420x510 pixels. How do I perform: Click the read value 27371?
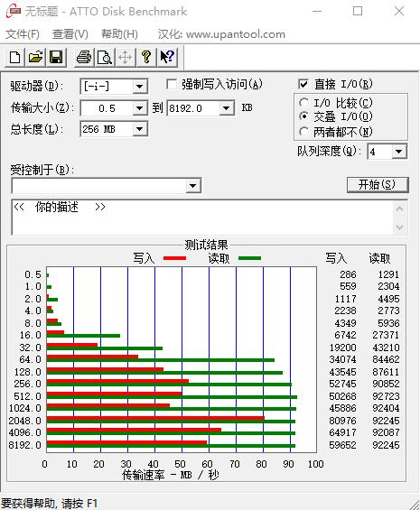pyautogui.click(x=386, y=335)
